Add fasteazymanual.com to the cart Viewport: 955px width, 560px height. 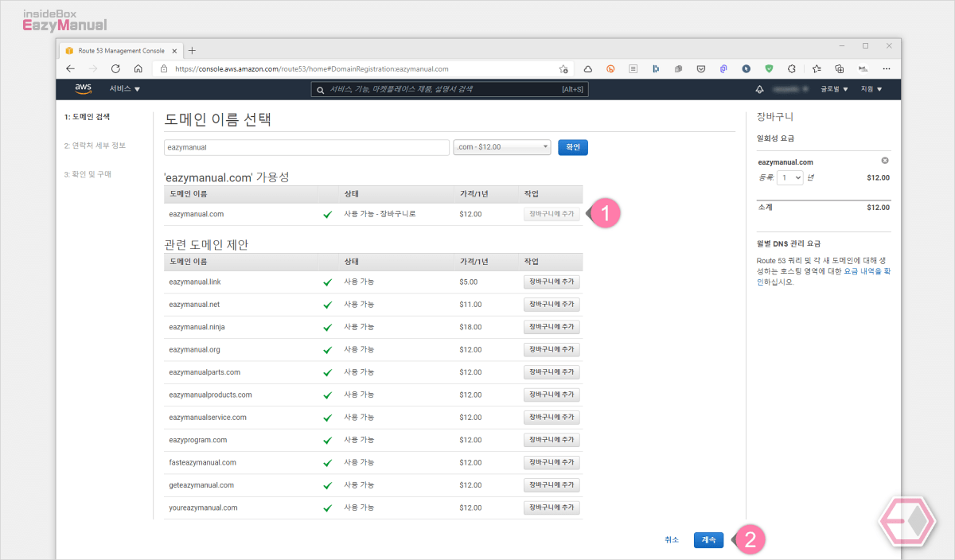(552, 463)
